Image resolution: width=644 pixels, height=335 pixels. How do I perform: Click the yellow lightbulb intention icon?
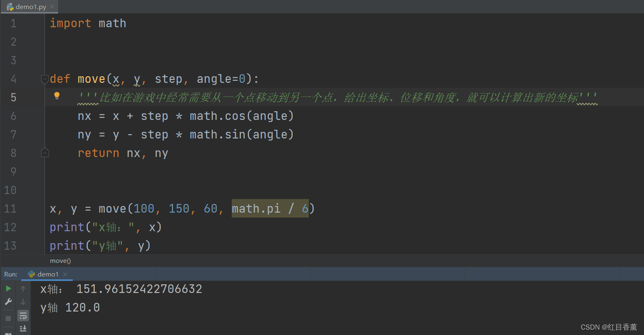57,96
